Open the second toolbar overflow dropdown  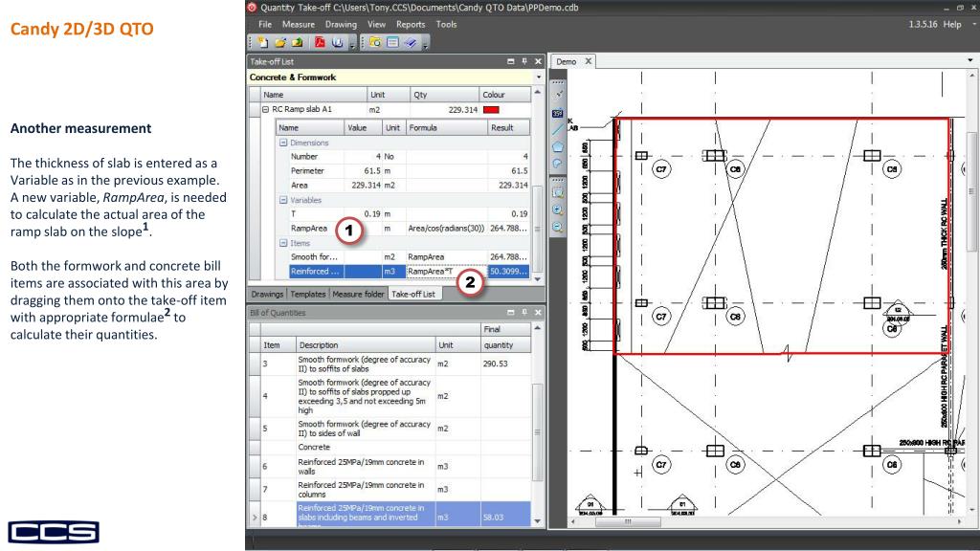point(426,44)
